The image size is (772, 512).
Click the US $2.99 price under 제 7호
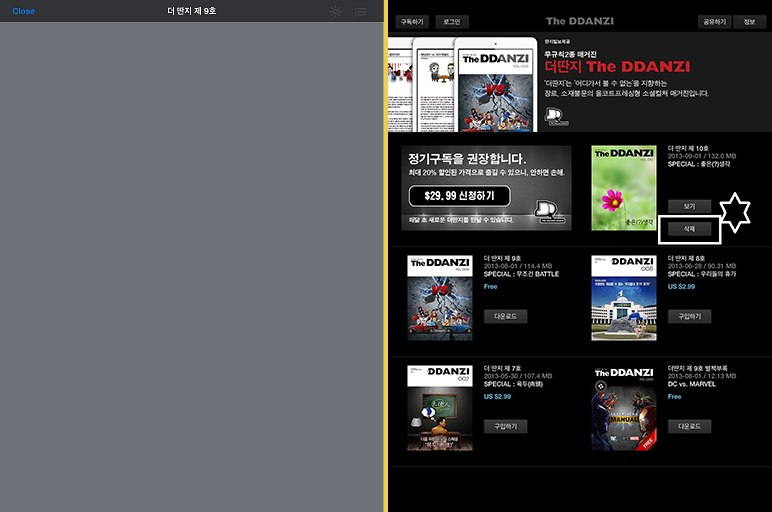pyautogui.click(x=497, y=396)
